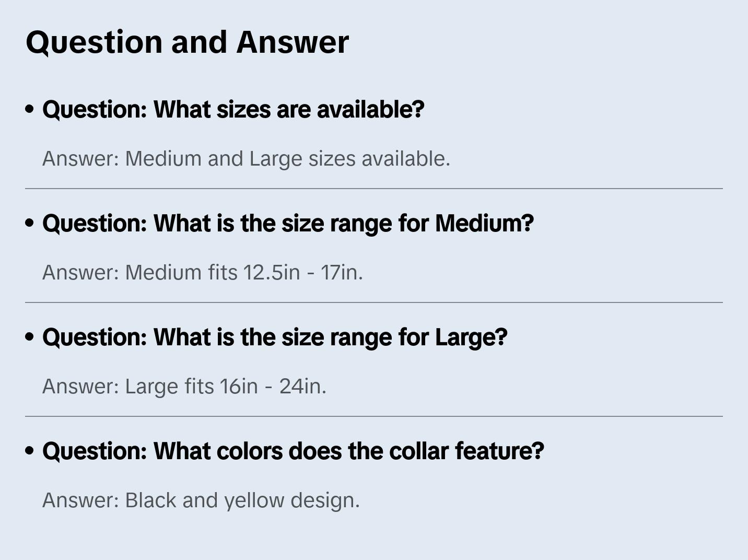Viewport: 748px width, 560px height.
Task: Click the "Medium and Large sizes available" answer
Action: [x=246, y=159]
